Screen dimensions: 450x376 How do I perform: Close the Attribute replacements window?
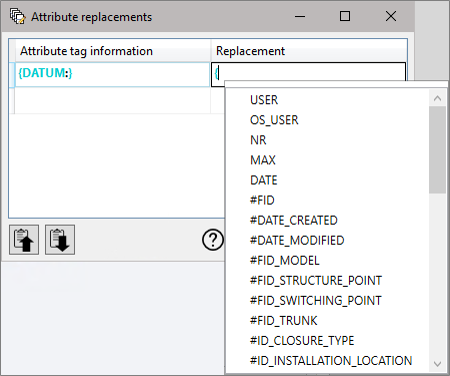[391, 16]
